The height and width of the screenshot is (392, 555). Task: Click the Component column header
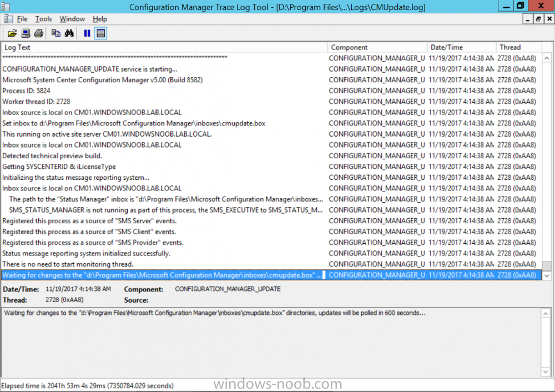(x=377, y=47)
